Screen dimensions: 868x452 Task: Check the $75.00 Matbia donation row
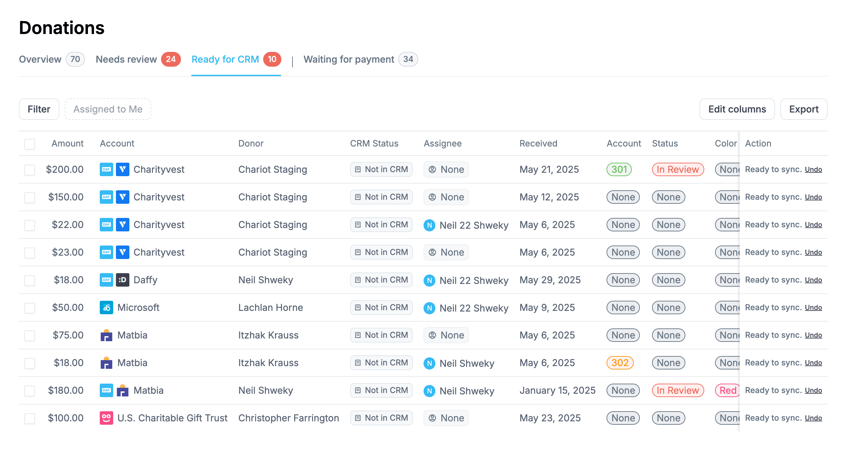point(30,335)
